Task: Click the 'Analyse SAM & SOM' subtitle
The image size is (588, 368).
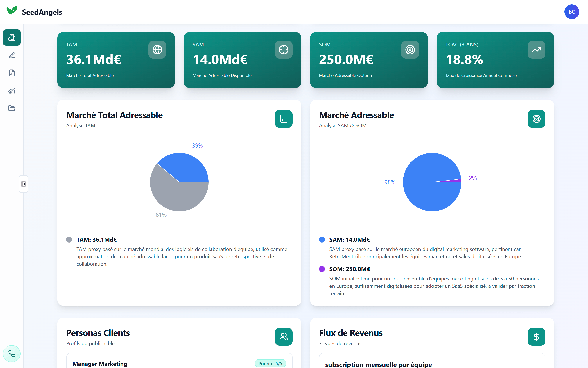Action: [343, 126]
